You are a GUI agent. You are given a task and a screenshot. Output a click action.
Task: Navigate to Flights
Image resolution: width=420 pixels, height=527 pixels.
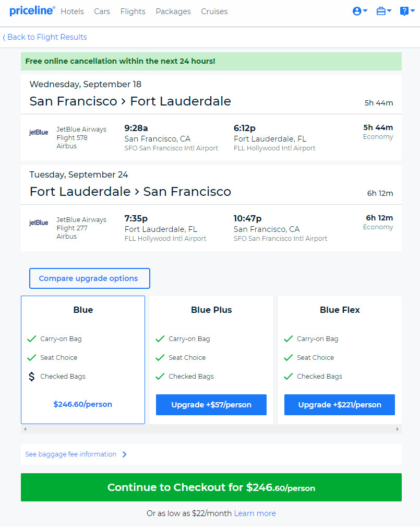click(133, 11)
